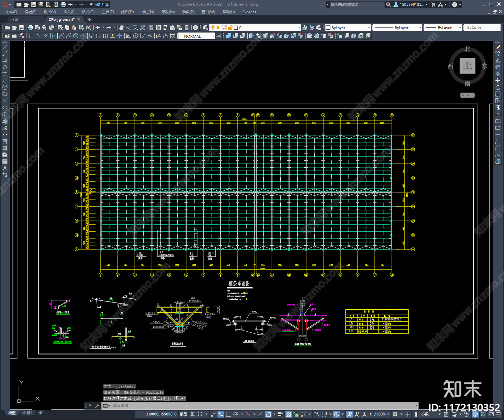Open the QuickCalc calculator icon
The width and height of the screenshot is (504, 420).
click(186, 28)
